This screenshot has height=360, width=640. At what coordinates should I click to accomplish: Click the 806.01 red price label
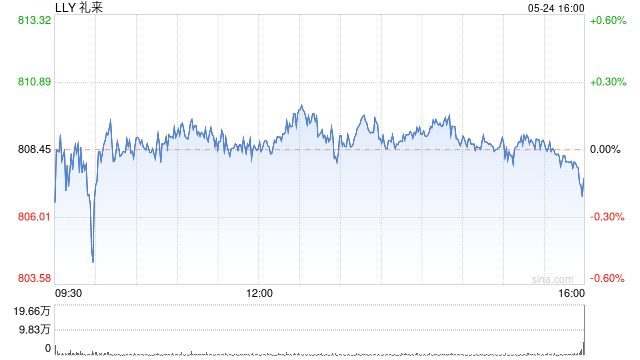click(x=34, y=216)
